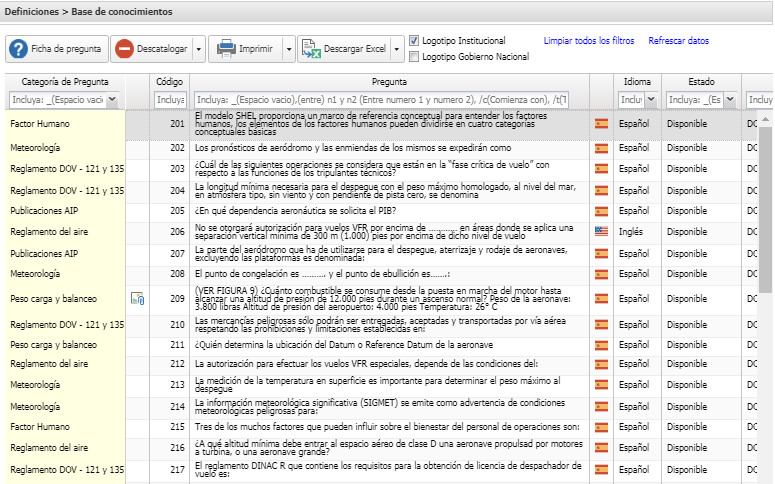Sort by the Código column header
The height and width of the screenshot is (484, 775).
coord(170,82)
